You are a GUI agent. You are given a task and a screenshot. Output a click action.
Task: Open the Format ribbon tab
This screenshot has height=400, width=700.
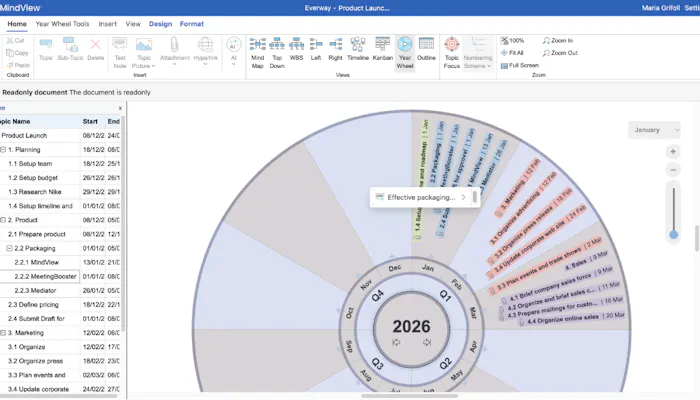(x=192, y=24)
